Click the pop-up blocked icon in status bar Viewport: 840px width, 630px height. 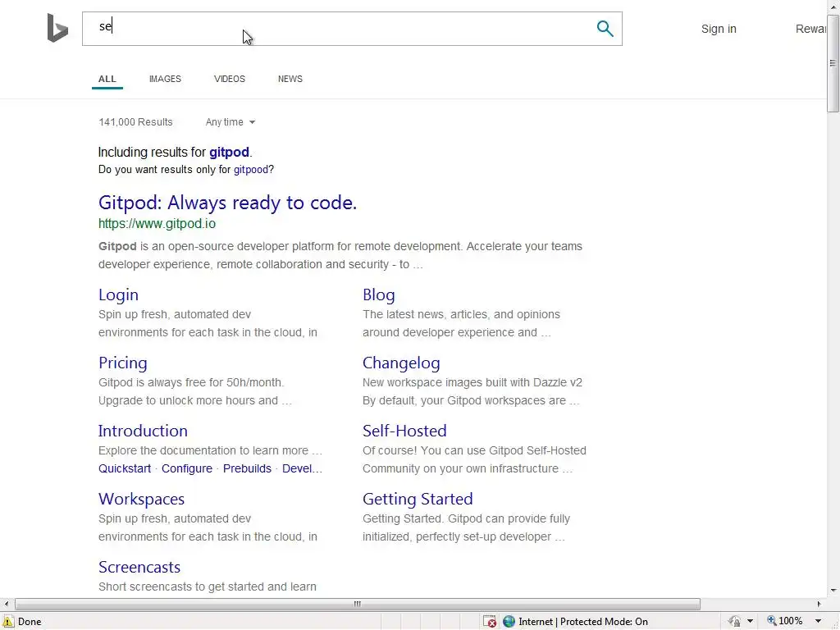[490, 622]
